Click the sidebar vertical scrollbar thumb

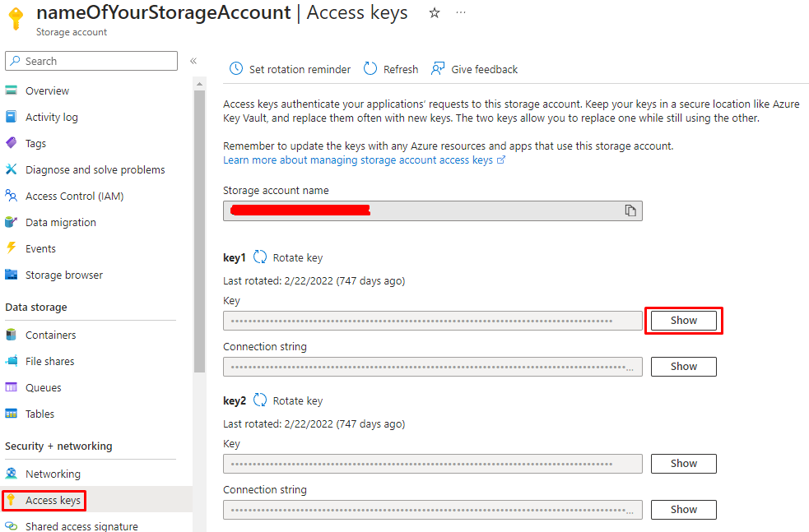(x=200, y=231)
